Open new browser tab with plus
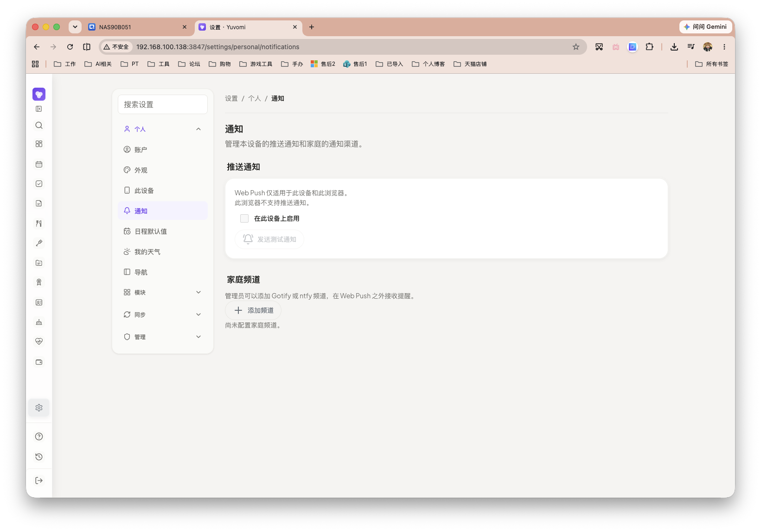The height and width of the screenshot is (532, 761). click(312, 27)
